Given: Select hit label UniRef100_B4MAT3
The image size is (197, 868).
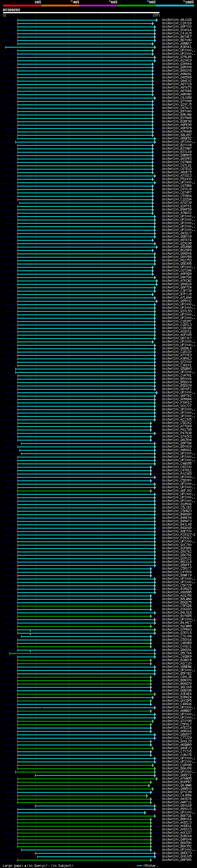Looking at the screenshot, I should [x=177, y=521].
